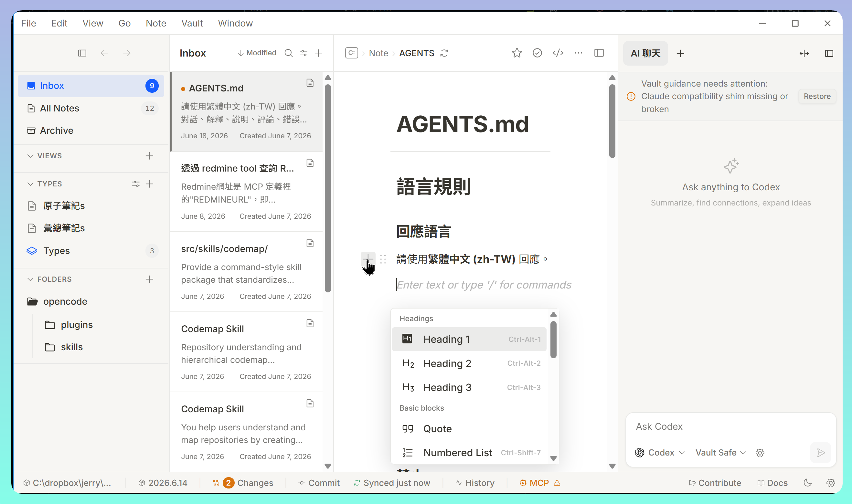Open the Edit menu

(59, 23)
